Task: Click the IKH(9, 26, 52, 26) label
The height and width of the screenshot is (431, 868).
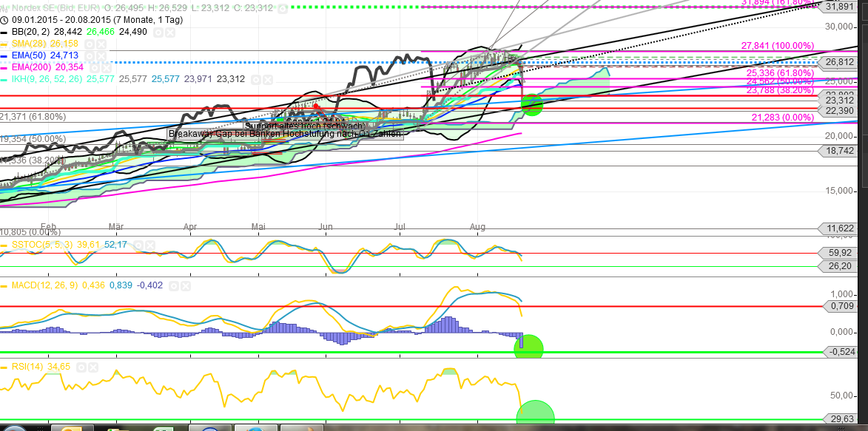Action: pos(47,80)
